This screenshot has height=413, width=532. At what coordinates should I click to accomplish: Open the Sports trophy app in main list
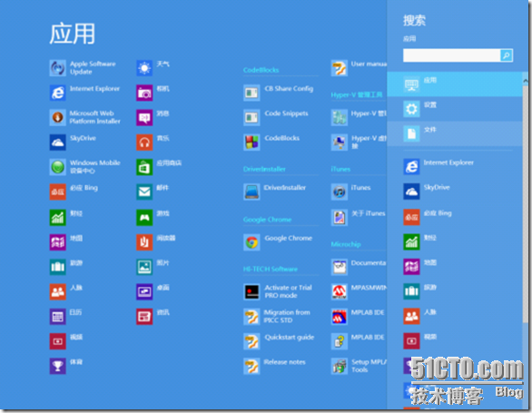click(66, 366)
